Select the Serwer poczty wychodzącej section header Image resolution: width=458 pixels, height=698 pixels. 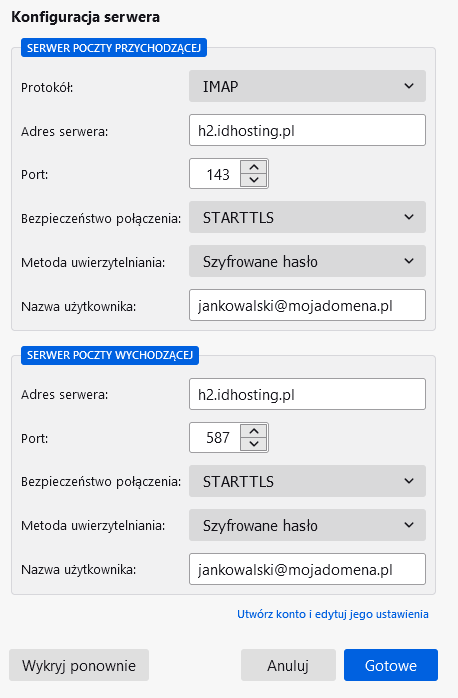point(110,355)
